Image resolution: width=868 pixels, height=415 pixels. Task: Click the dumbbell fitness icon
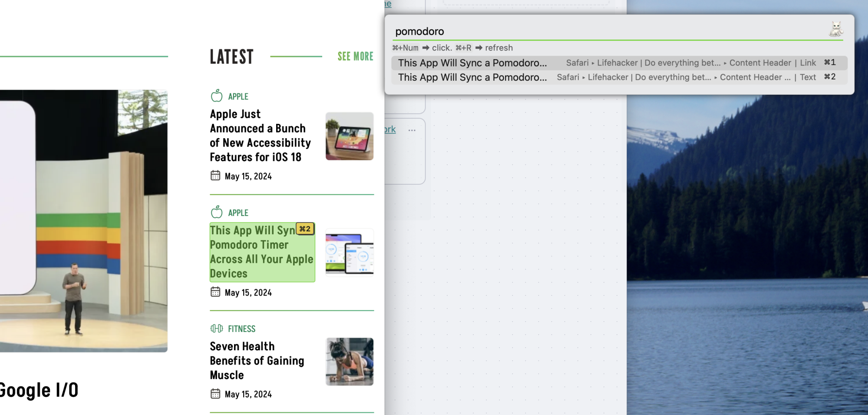click(x=217, y=329)
